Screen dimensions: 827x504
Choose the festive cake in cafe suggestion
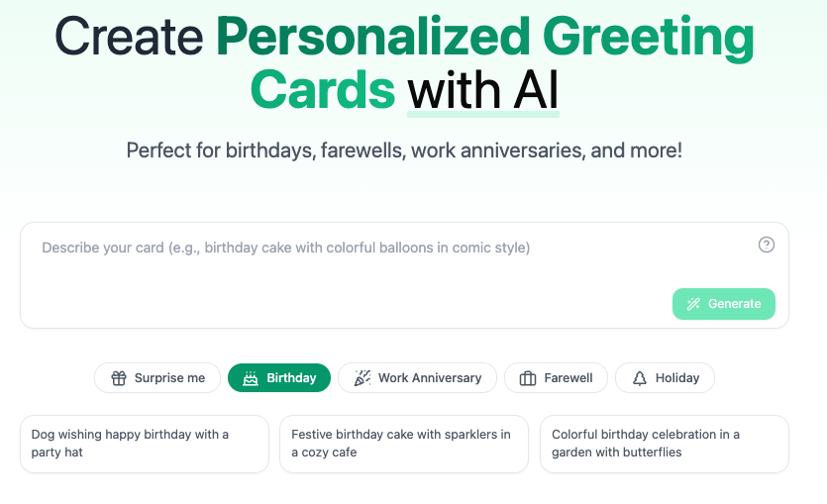(404, 444)
